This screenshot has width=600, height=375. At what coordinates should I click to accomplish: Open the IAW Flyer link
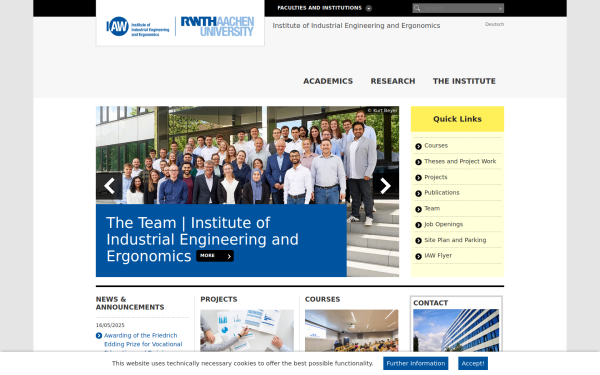tap(438, 255)
